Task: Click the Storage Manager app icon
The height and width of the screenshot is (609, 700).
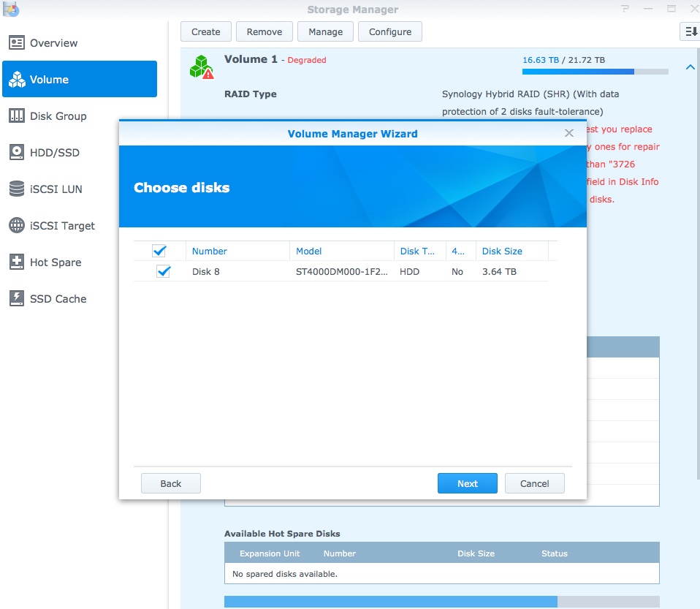Action: [x=11, y=9]
